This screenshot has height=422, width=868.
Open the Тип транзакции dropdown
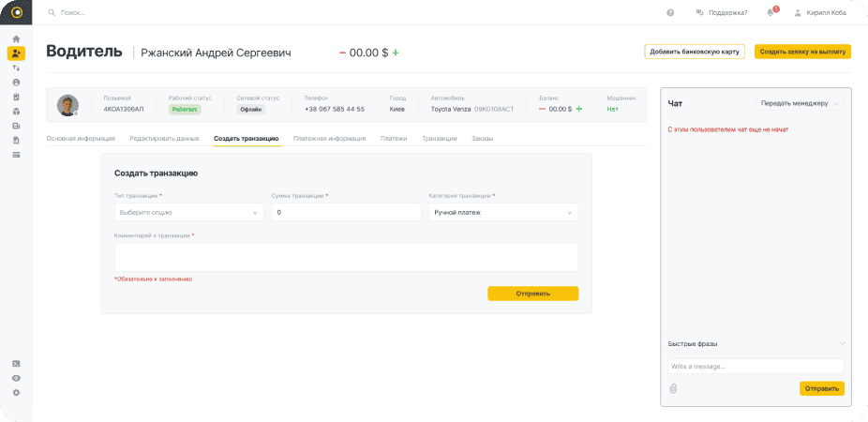[x=188, y=213]
